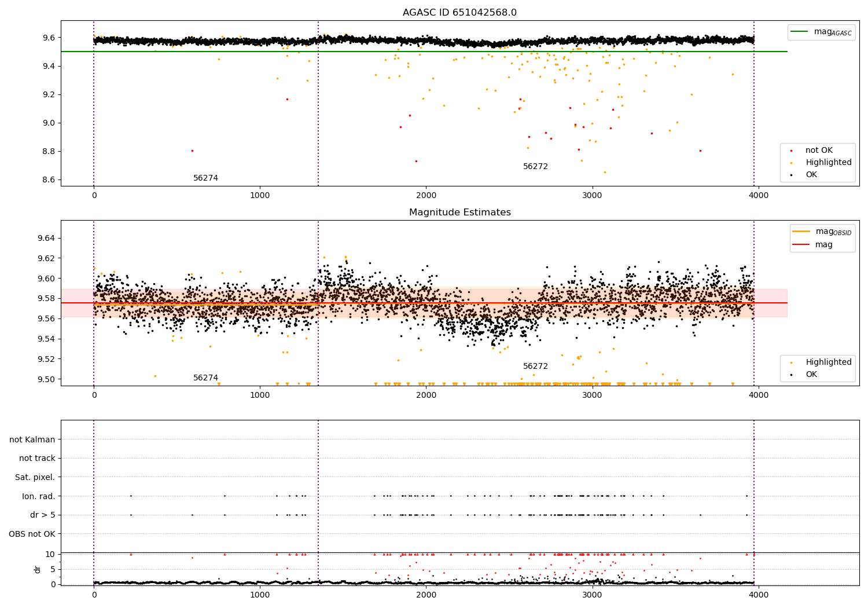Click the 'not track' row label
Image resolution: width=868 pixels, height=608 pixels.
[37, 459]
